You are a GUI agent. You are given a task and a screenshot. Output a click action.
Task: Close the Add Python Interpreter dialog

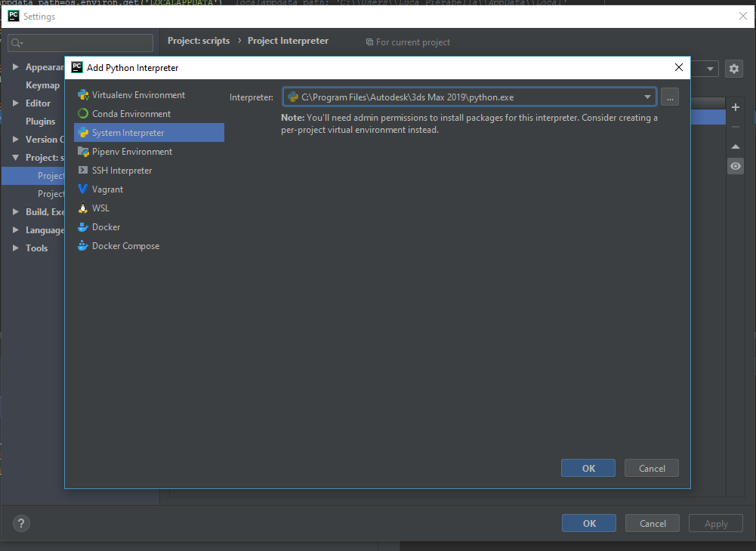[678, 67]
